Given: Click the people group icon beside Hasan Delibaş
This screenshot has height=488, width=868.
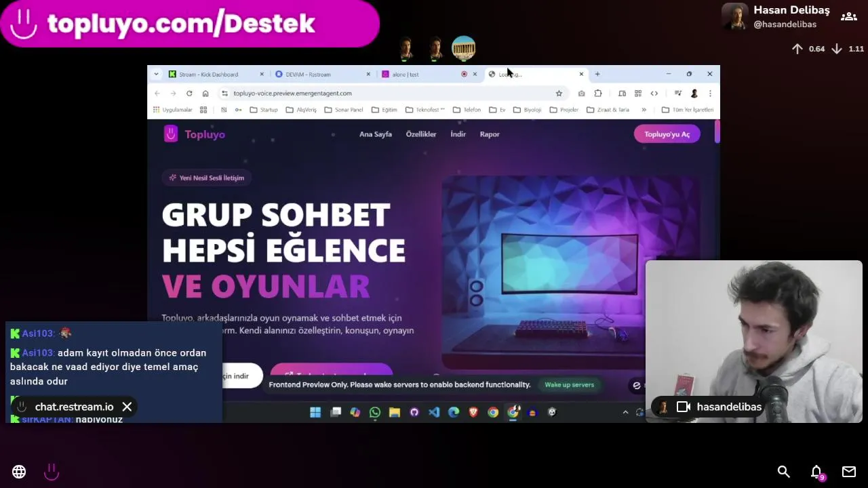Looking at the screenshot, I should [x=848, y=17].
